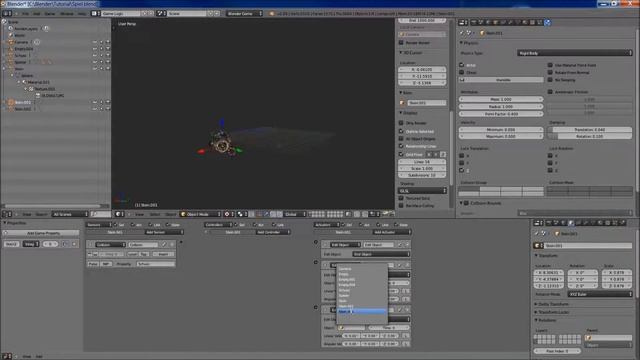The width and height of the screenshot is (640, 360).
Task: Click the Mass value field
Action: (501, 99)
